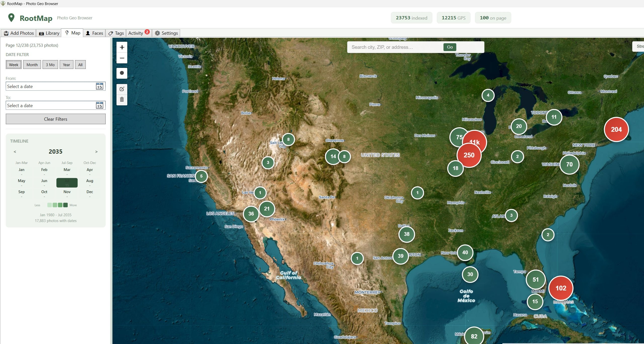This screenshot has height=344, width=644.
Task: Open the 204 cluster near New York
Action: click(616, 130)
